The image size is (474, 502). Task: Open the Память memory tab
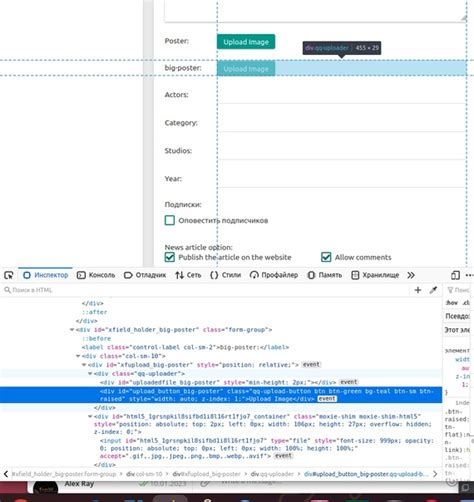[x=325, y=275]
